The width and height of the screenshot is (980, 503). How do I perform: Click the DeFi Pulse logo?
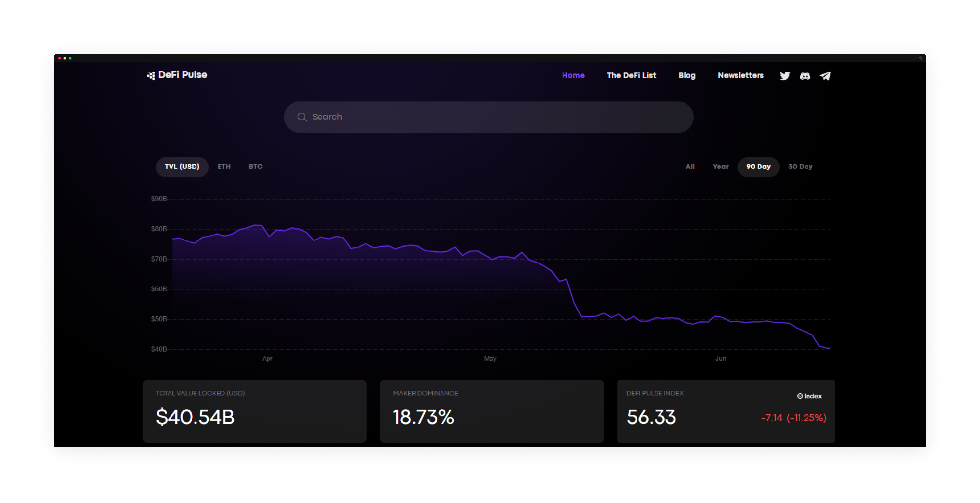point(177,74)
